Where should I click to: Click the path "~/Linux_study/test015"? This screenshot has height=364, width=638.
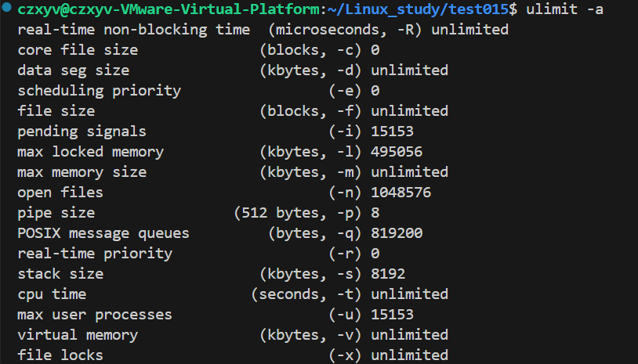pyautogui.click(x=418, y=9)
